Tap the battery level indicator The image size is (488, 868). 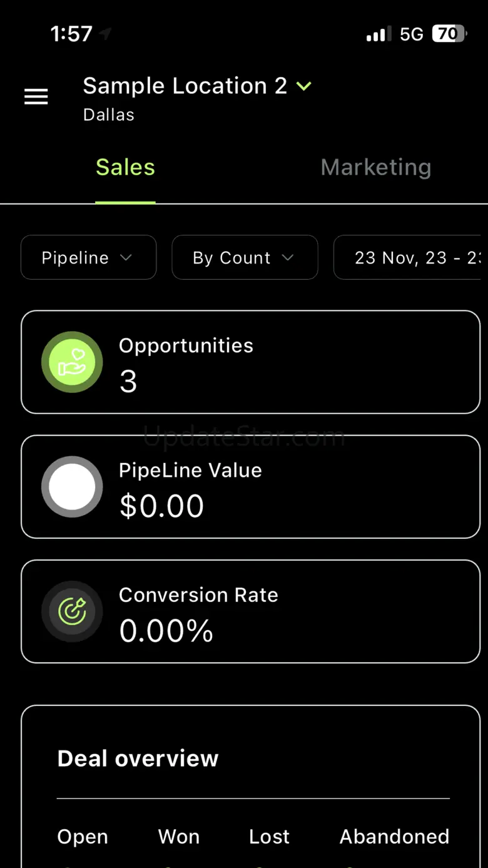pyautogui.click(x=448, y=34)
